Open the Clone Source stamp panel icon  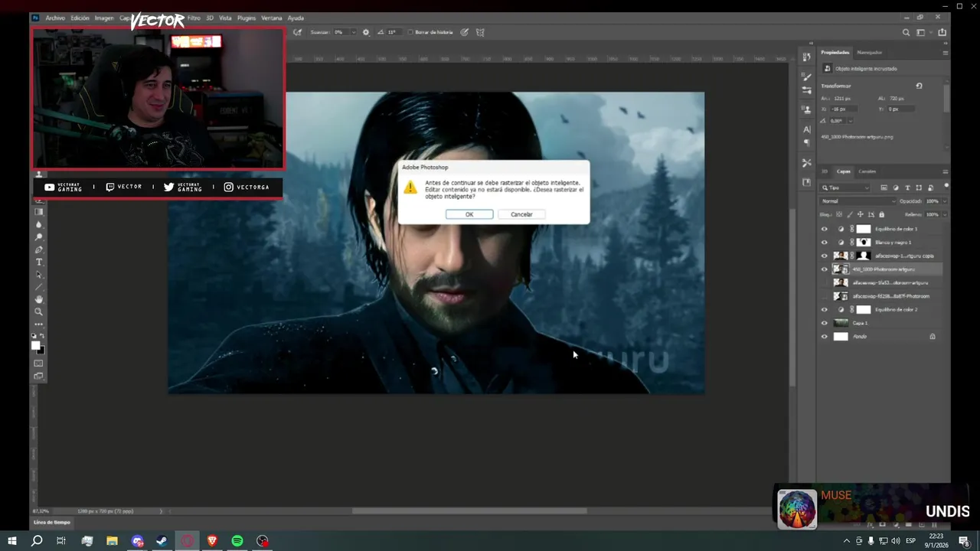(x=806, y=109)
